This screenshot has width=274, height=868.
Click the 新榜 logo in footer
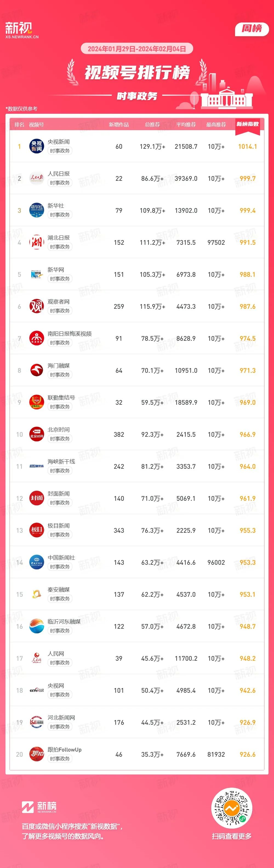point(39,807)
